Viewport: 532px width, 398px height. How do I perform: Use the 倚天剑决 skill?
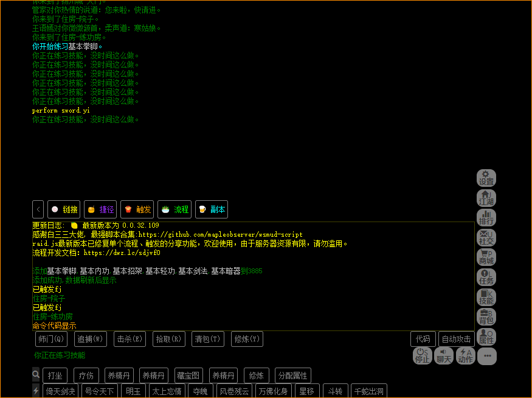60,391
